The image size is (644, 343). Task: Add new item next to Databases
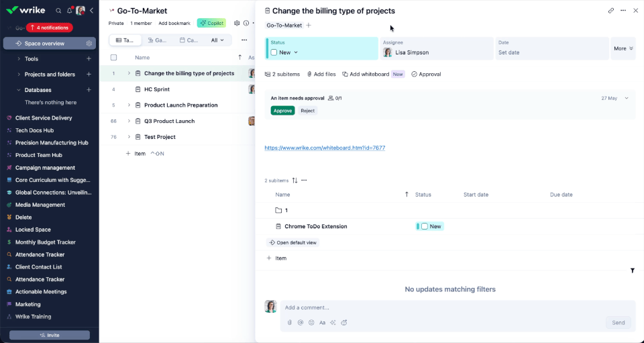click(x=89, y=90)
